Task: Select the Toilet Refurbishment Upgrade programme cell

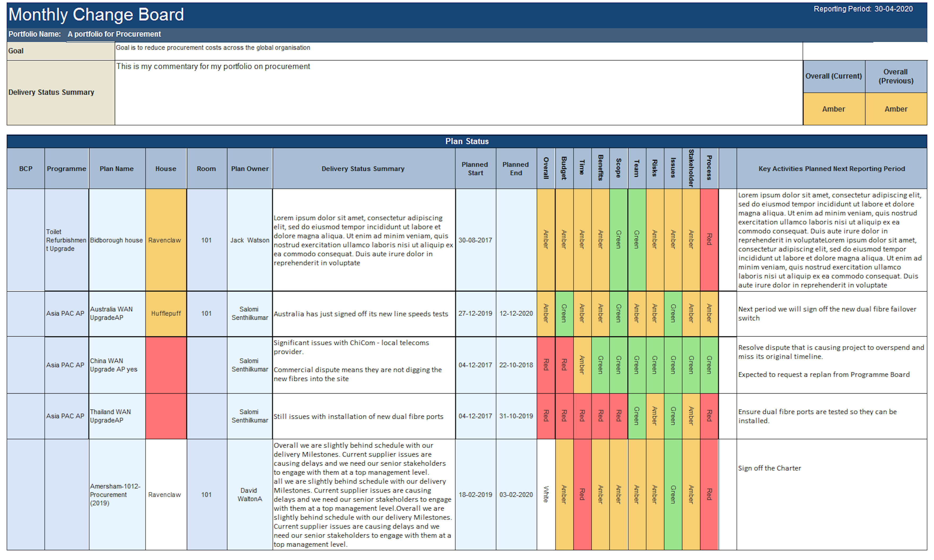Action: tap(66, 240)
